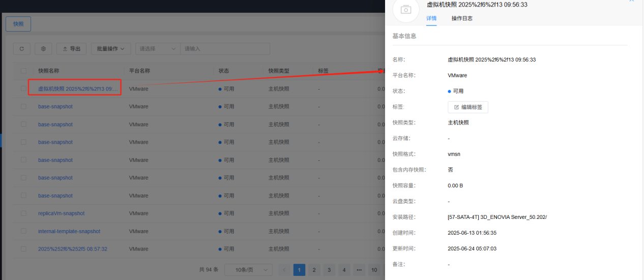644x280 pixels.
Task: Click the 平台名称 column header
Action: click(x=139, y=71)
